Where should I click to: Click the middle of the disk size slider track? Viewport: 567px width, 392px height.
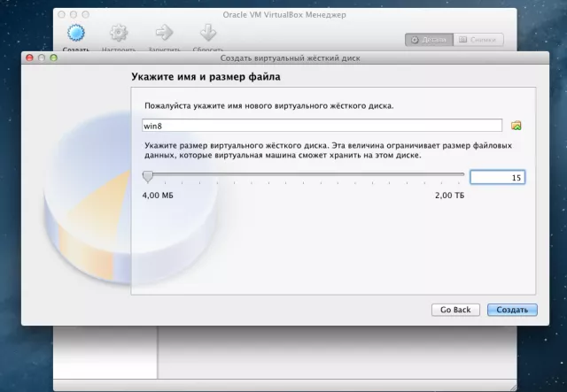pyautogui.click(x=303, y=174)
